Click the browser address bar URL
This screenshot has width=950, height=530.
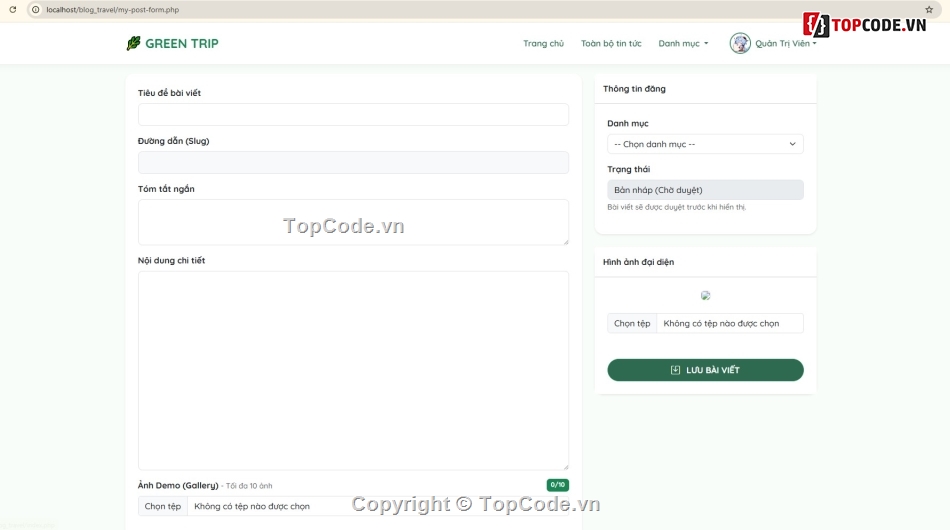pyautogui.click(x=113, y=10)
